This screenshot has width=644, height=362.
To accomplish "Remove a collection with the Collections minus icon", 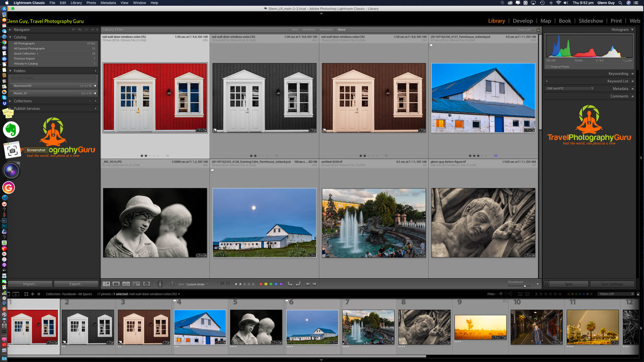I will 90,101.
